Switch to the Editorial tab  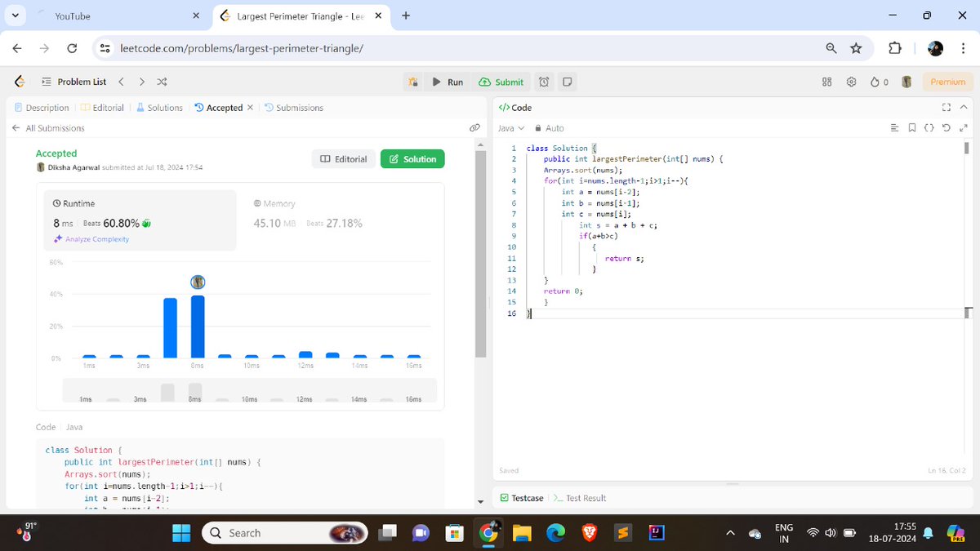(103, 108)
